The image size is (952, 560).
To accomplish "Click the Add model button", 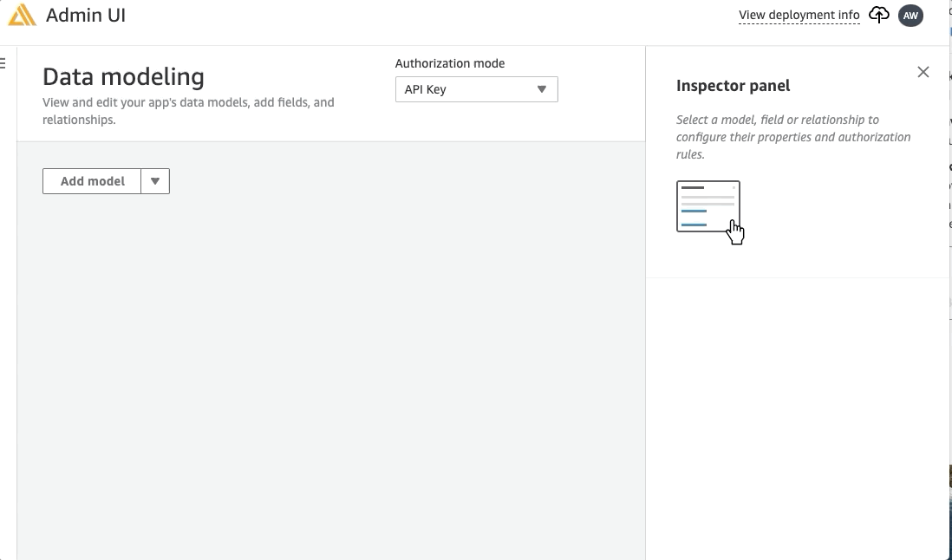I will pos(92,181).
